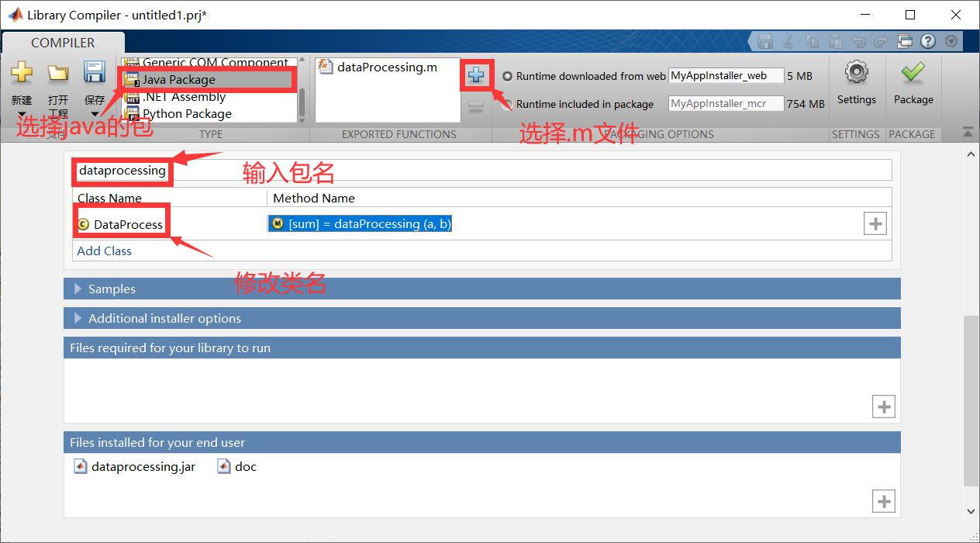Click the Save (保存) floppy icon
The height and width of the screenshot is (543, 980).
(95, 73)
